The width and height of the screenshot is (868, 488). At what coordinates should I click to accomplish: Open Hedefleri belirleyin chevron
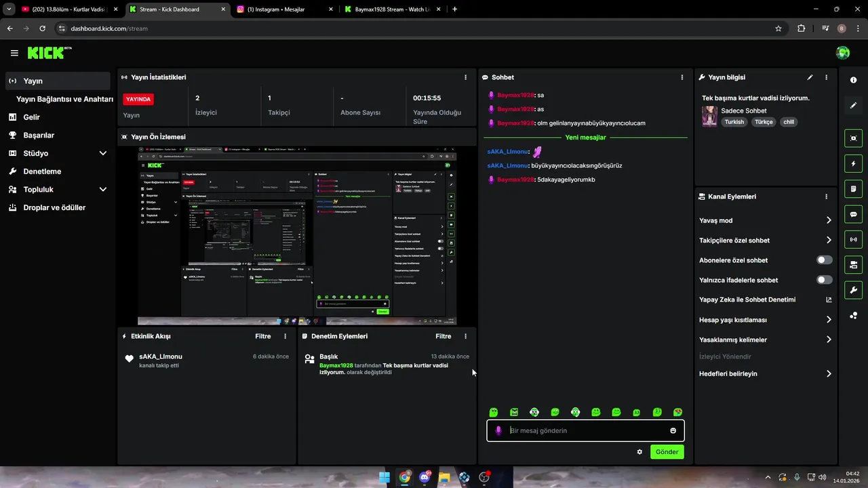click(829, 373)
